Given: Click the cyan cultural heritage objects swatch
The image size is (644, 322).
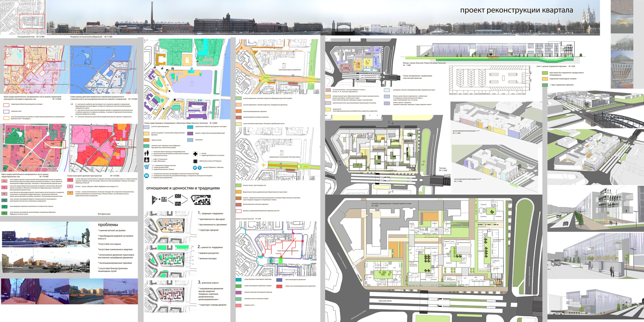Looking at the screenshot, I should pyautogui.click(x=190, y=127).
